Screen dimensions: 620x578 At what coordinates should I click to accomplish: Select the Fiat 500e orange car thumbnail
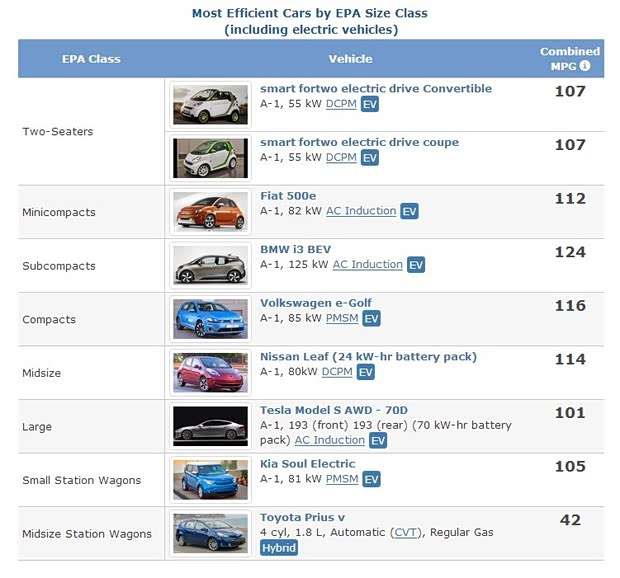pos(209,211)
